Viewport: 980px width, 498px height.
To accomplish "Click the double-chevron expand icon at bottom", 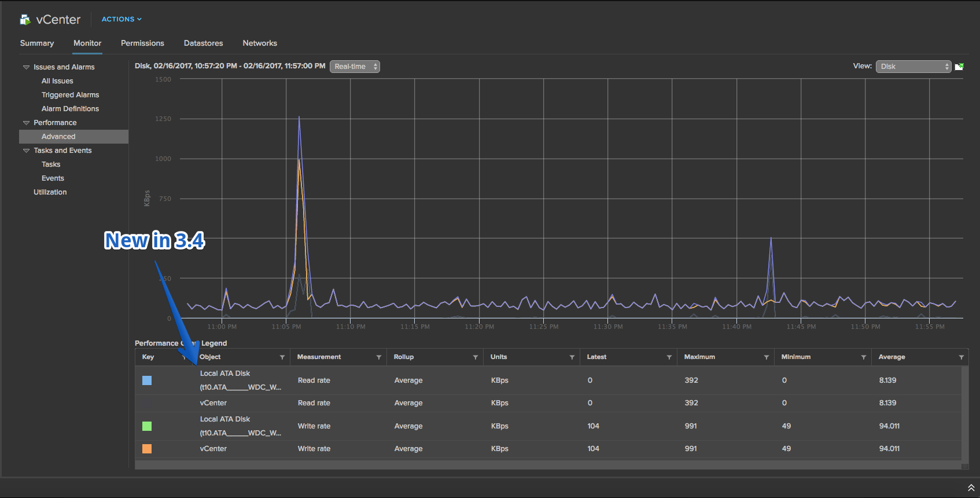I will tap(971, 488).
